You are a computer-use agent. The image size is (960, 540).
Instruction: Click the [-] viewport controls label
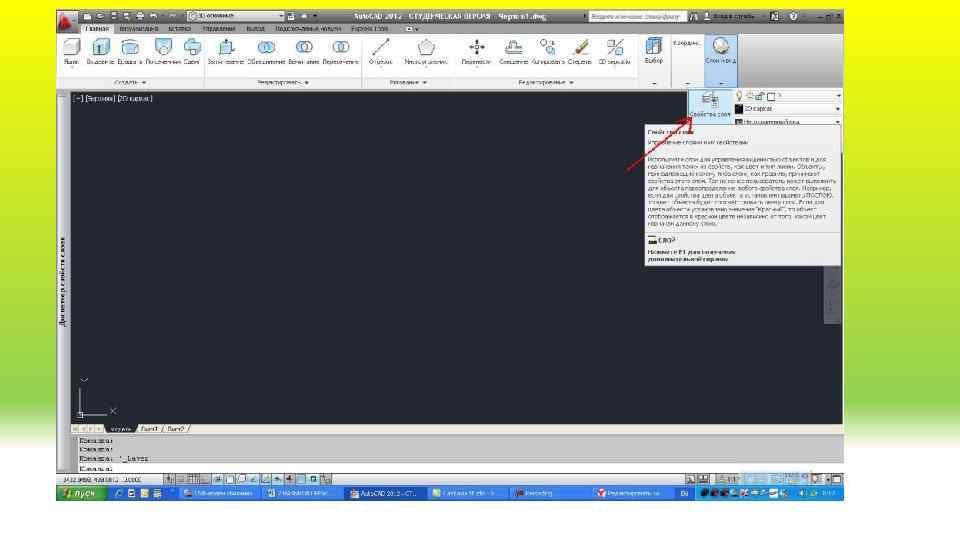click(78, 99)
